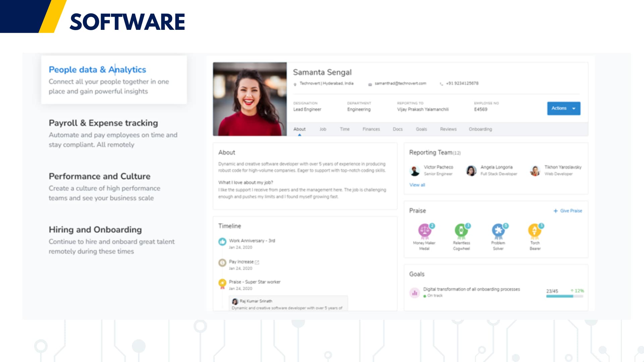Open the Actions dropdown button
The width and height of the screenshot is (644, 362).
coord(563,108)
